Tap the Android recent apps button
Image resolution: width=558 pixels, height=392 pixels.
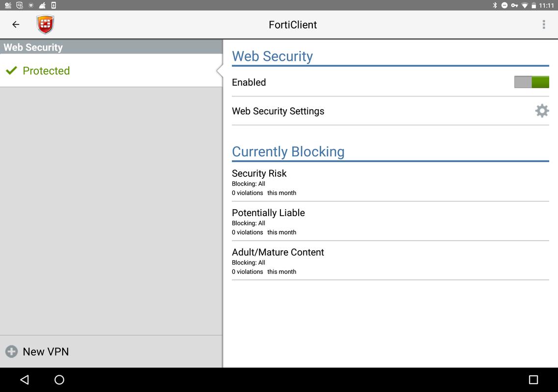point(533,380)
